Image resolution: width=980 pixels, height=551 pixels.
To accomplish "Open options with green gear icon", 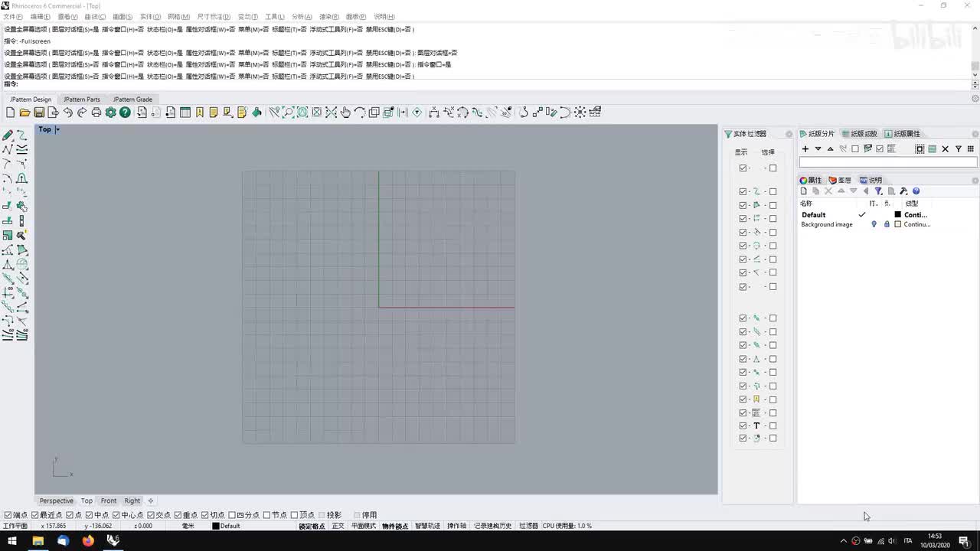I will pos(110,112).
